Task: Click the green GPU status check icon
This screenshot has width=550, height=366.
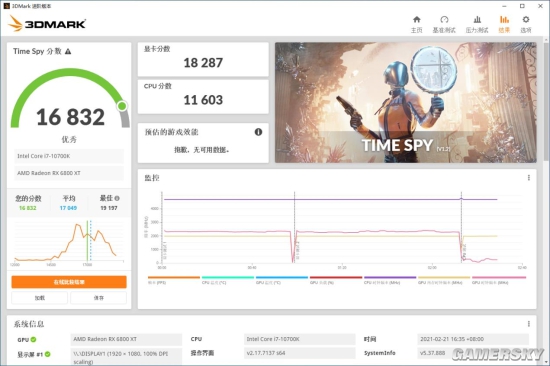Action: 33,339
